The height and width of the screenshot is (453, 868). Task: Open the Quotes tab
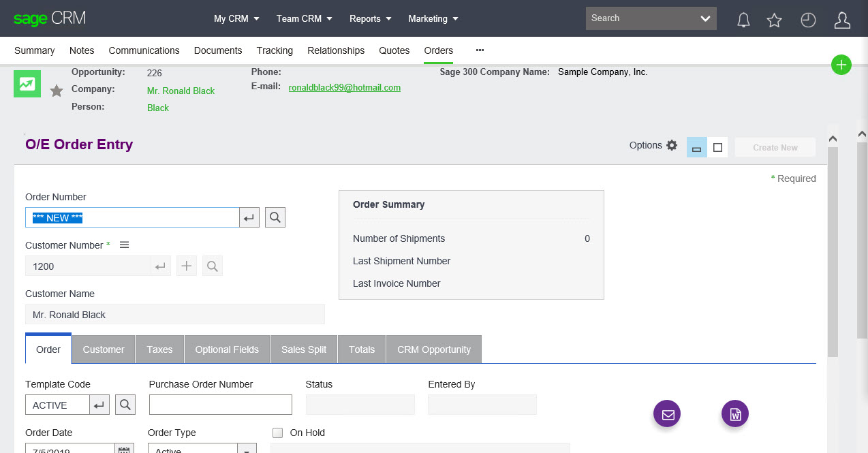pos(394,50)
